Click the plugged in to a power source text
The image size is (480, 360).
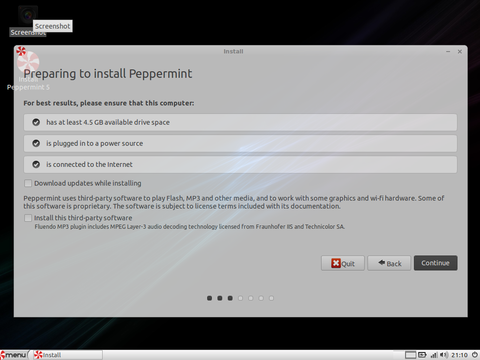pyautogui.click(x=95, y=143)
